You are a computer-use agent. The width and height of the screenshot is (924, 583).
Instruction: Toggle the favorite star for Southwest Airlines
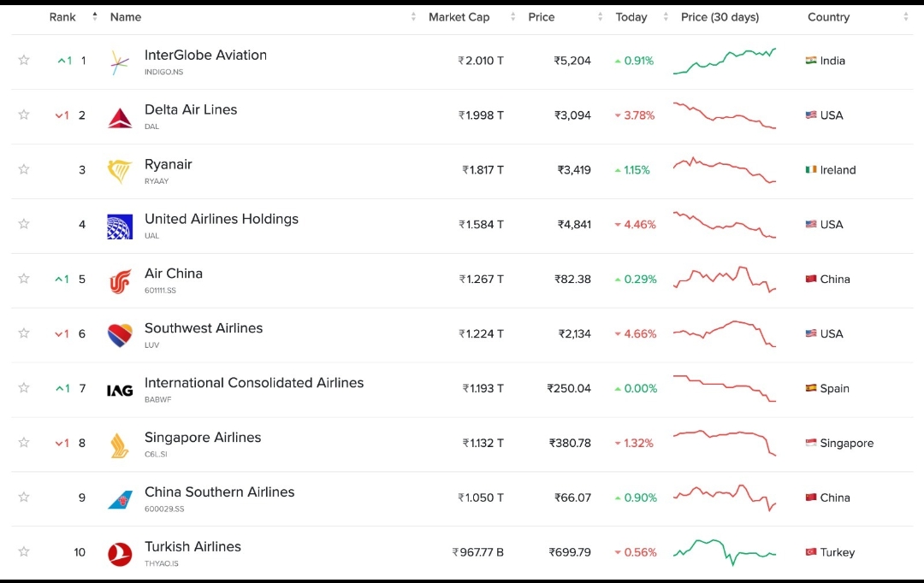point(24,334)
